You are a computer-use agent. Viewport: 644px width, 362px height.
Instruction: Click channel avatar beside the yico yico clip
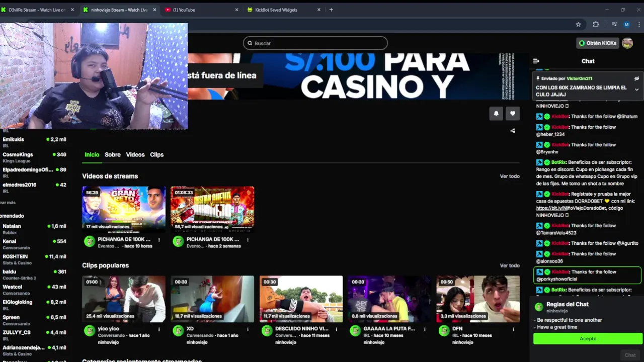click(90, 331)
